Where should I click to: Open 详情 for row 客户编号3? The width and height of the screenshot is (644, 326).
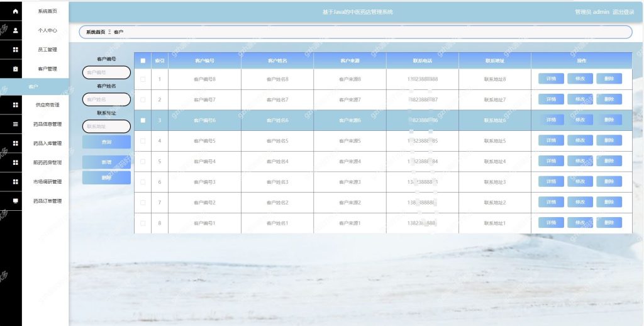click(x=551, y=181)
